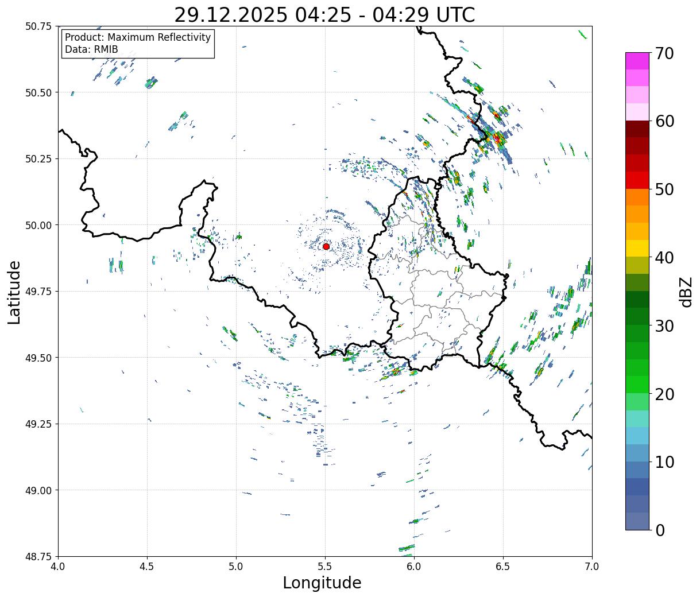The image size is (700, 597).
Task: Click the longitude tick label 6.0
Action: [414, 567]
